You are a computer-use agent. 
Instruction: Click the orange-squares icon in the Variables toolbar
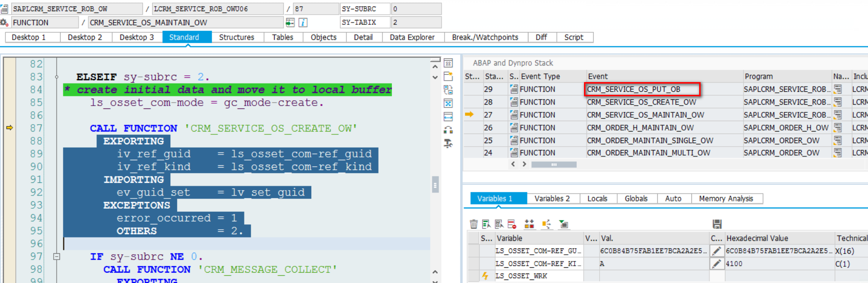click(529, 224)
